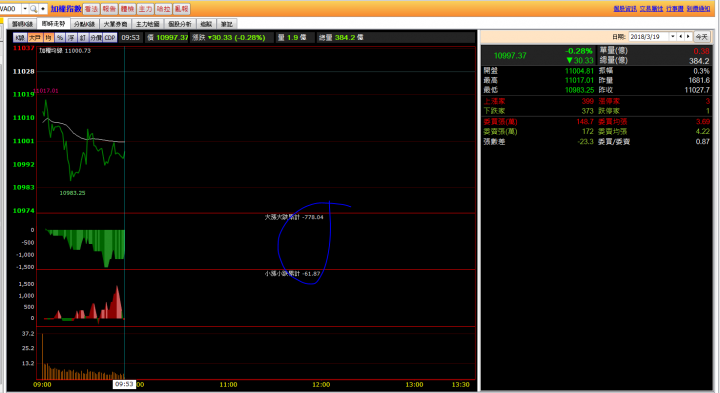Image resolution: width=720 pixels, height=393 pixels.
Task: Click the symbol code input field
Action: tap(11, 9)
